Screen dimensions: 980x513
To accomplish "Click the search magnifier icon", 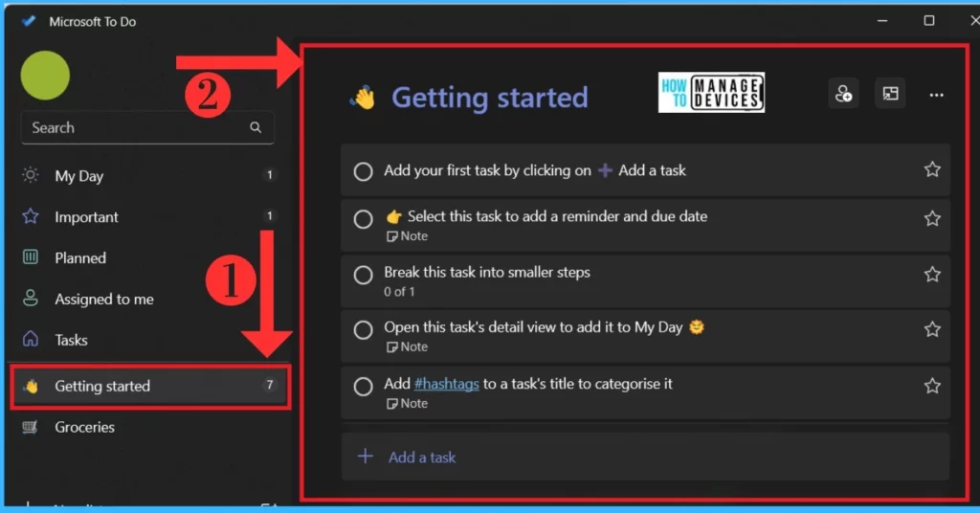I will click(256, 127).
